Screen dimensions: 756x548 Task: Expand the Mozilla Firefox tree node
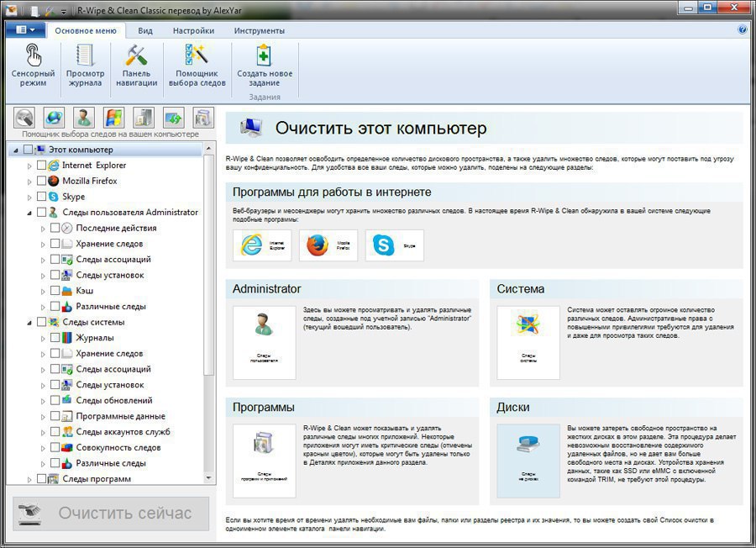(29, 182)
